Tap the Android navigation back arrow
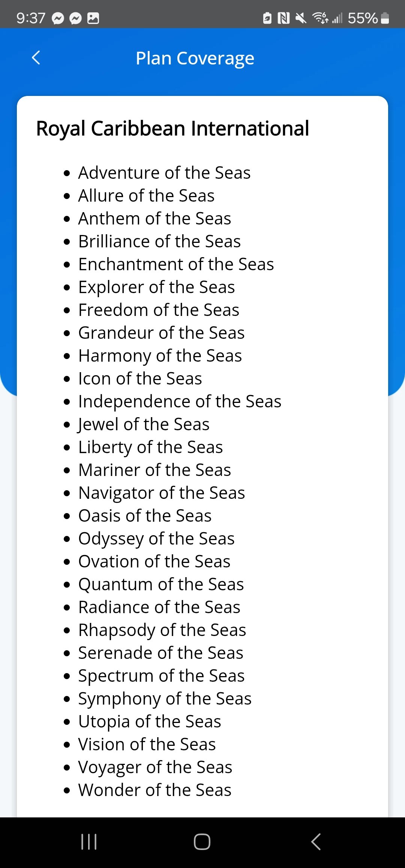 [x=316, y=842]
